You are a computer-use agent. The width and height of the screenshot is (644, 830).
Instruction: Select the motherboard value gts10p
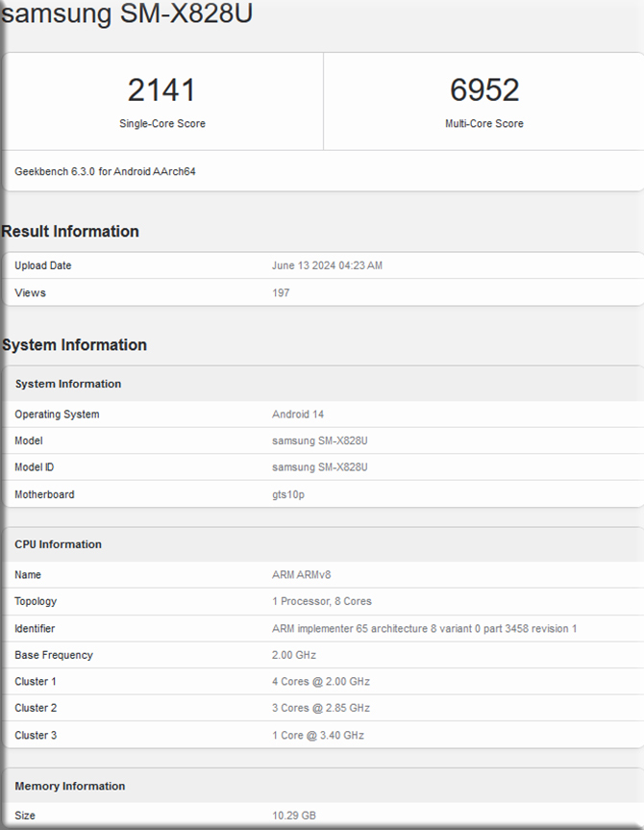point(287,495)
